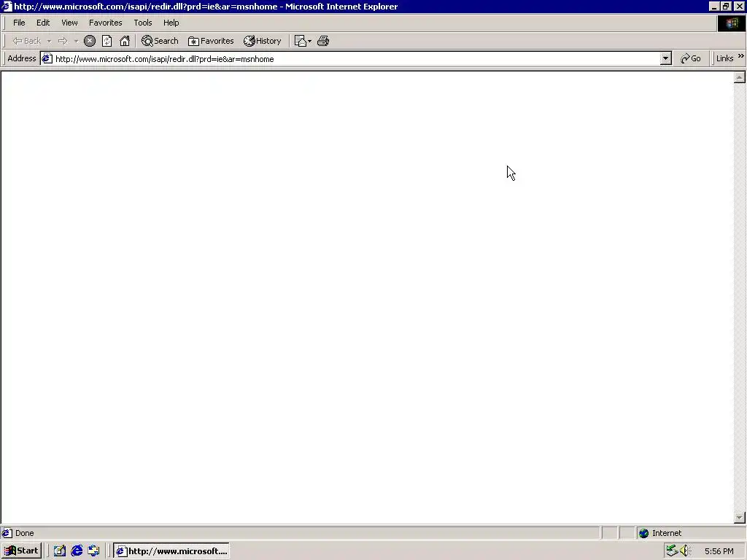Go to the Home page

[125, 41]
